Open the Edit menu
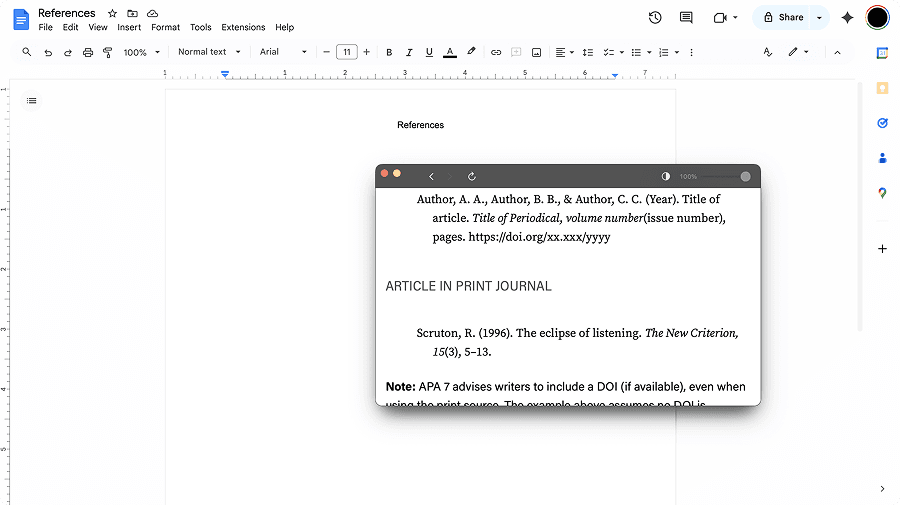Screen dimensions: 900x505 [x=71, y=27]
